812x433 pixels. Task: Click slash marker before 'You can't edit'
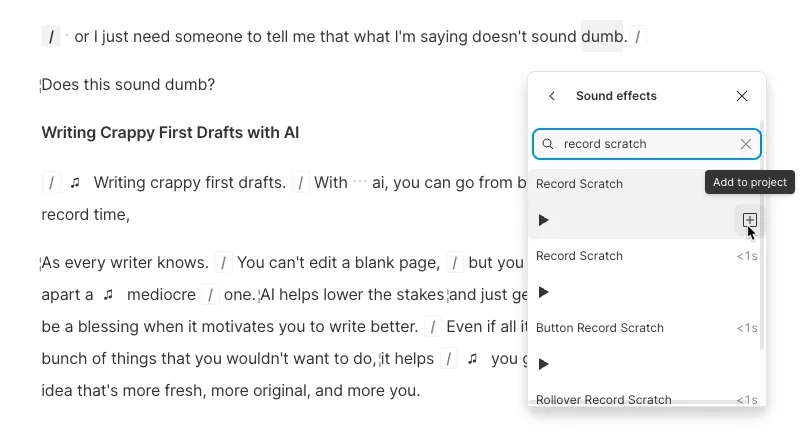point(223,263)
